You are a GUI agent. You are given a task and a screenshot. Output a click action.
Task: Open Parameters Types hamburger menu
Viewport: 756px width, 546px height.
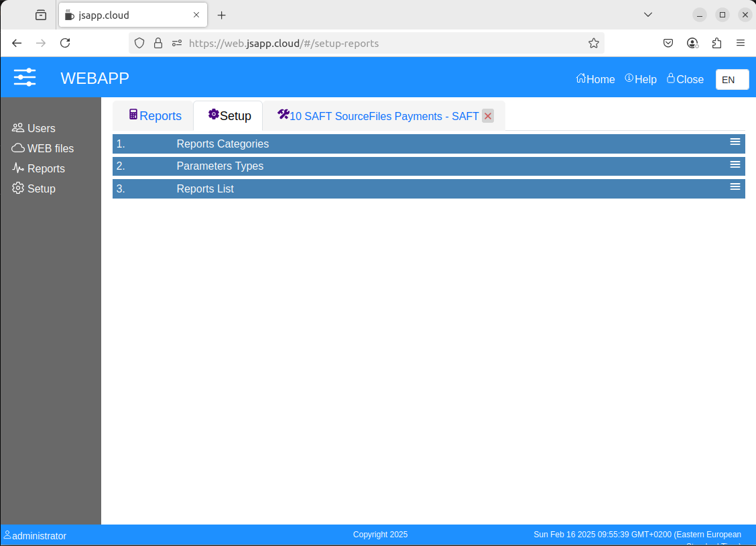pyautogui.click(x=735, y=164)
